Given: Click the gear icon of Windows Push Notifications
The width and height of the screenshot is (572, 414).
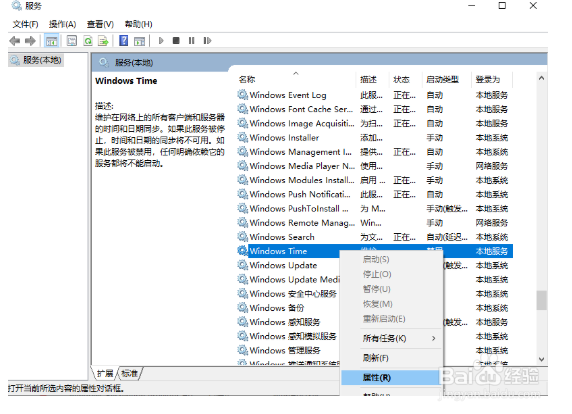Looking at the screenshot, I should pos(243,194).
